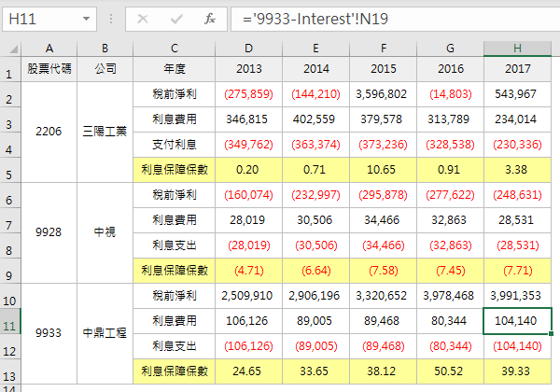
Task: Open the Insert Function fx dialog
Action: tap(210, 19)
